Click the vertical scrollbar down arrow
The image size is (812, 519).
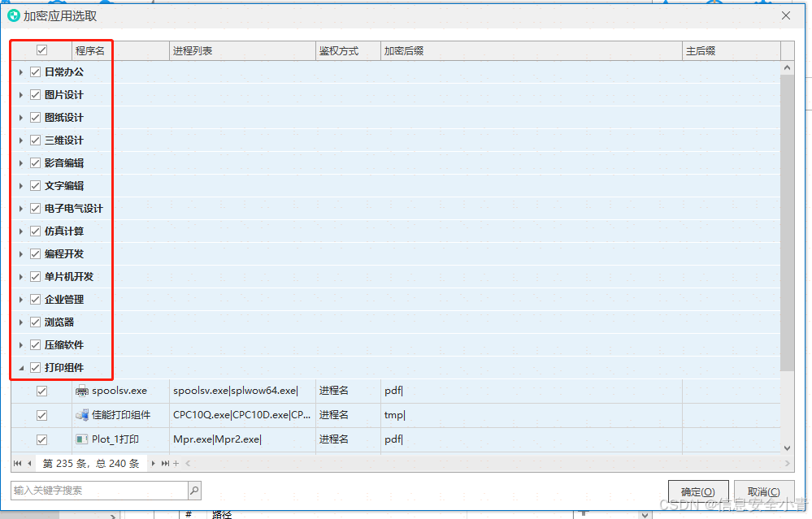point(787,448)
